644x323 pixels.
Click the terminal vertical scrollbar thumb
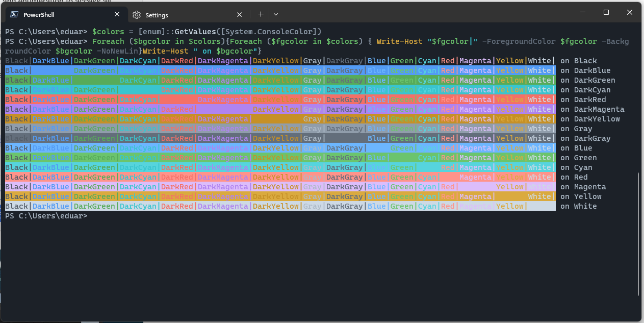[x=638, y=234]
